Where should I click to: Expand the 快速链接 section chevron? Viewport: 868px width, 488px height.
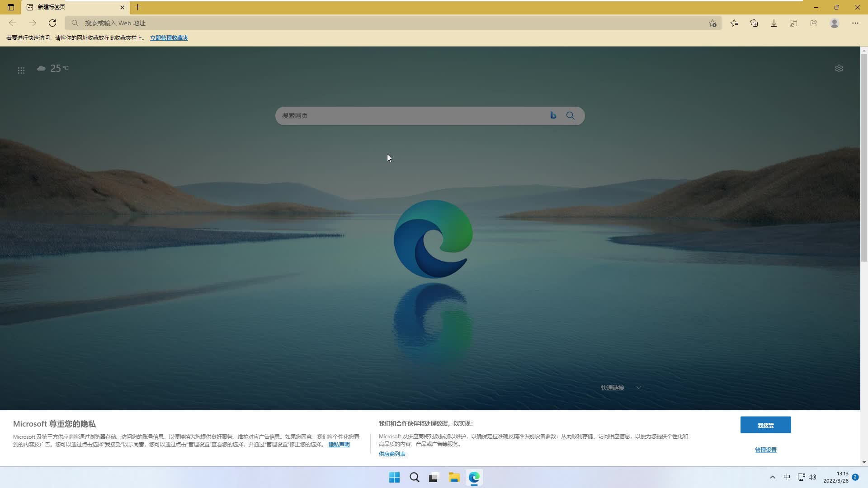click(638, 388)
